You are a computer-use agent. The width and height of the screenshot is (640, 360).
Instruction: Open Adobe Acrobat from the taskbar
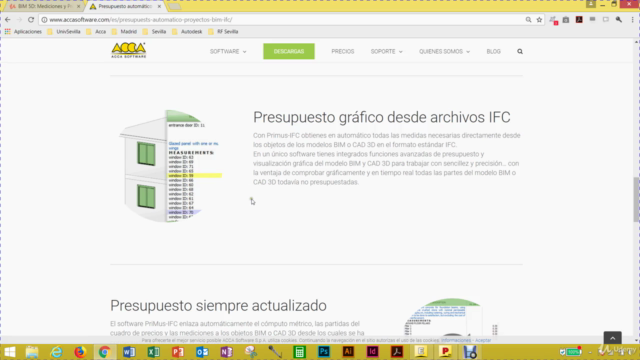pyautogui.click(x=397, y=352)
